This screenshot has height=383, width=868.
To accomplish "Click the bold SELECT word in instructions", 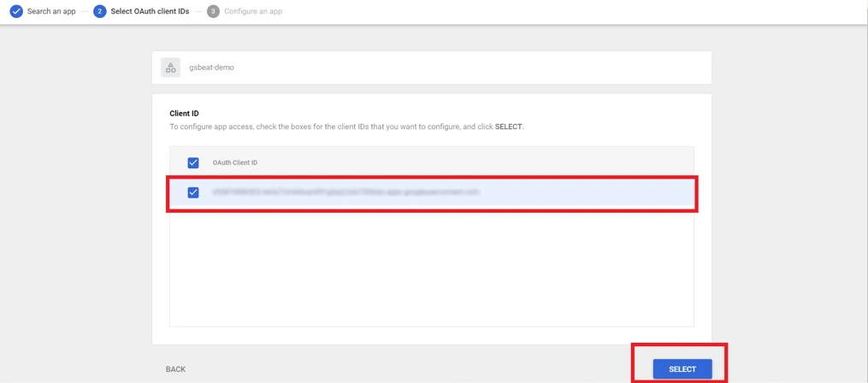I will [x=508, y=127].
